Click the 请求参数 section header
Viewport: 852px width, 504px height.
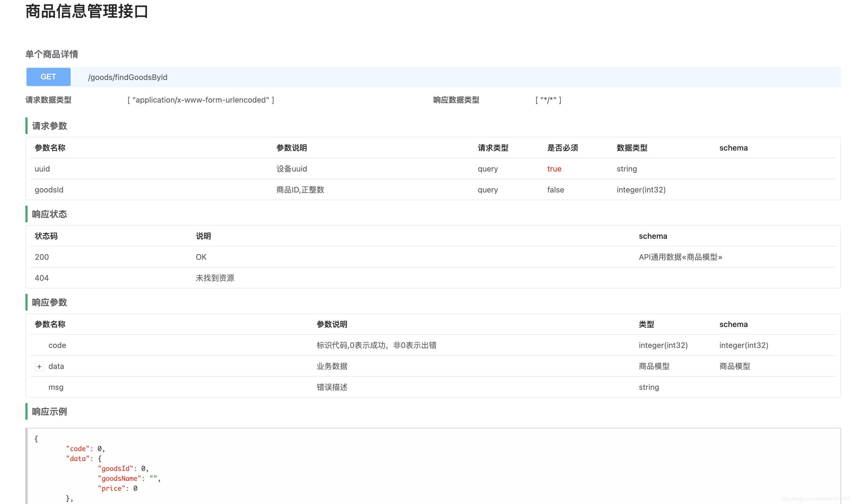(x=49, y=126)
